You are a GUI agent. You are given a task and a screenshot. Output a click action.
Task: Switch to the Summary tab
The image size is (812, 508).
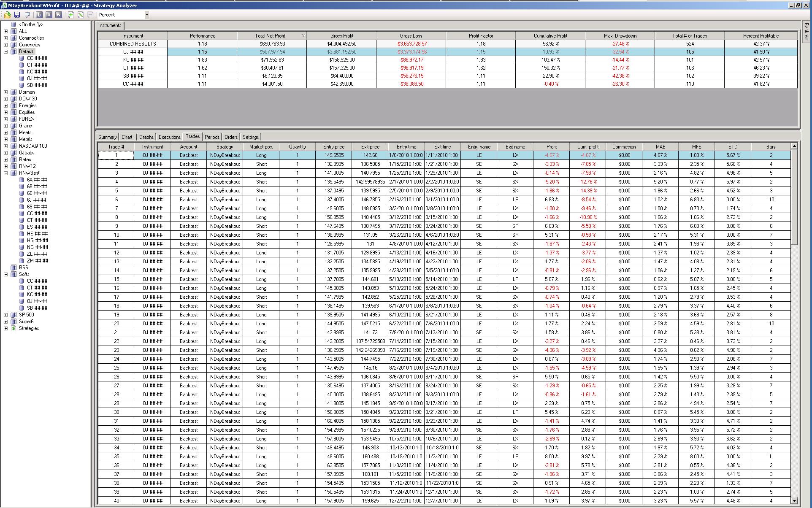pyautogui.click(x=107, y=137)
